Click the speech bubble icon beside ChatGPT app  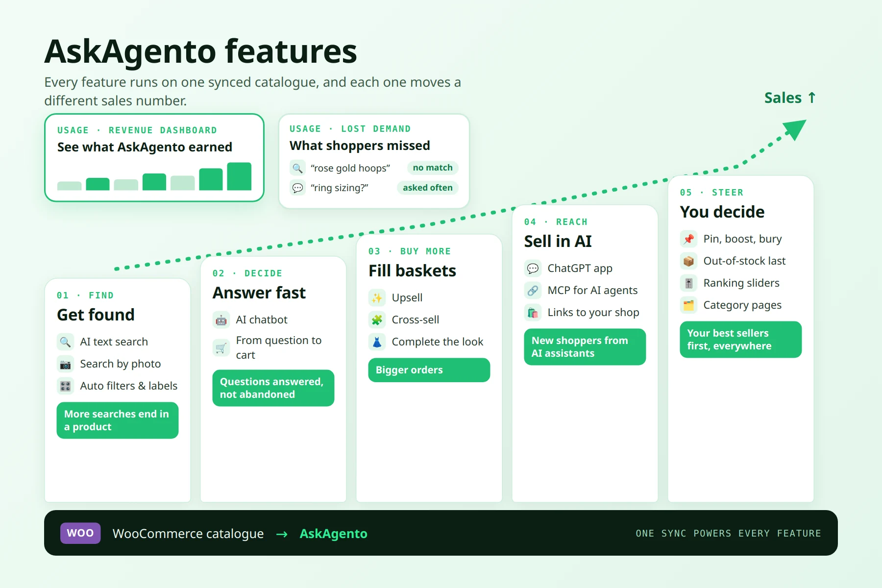[x=533, y=268]
